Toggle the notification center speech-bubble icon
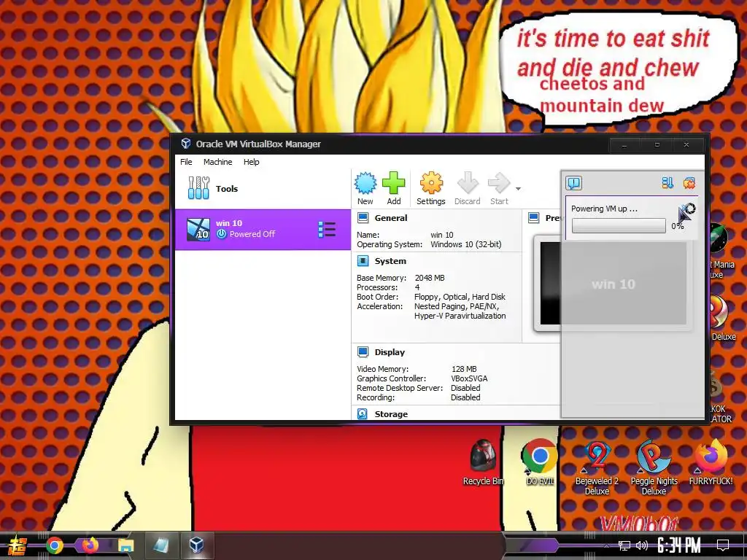 click(574, 183)
